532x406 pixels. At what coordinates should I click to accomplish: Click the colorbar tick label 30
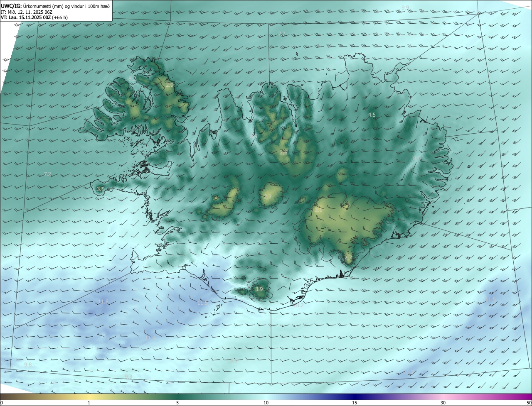[x=443, y=403]
